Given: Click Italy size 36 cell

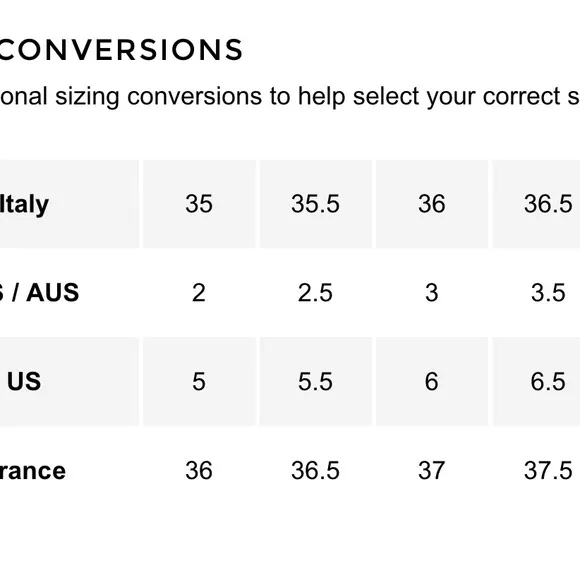Looking at the screenshot, I should pos(432,204).
